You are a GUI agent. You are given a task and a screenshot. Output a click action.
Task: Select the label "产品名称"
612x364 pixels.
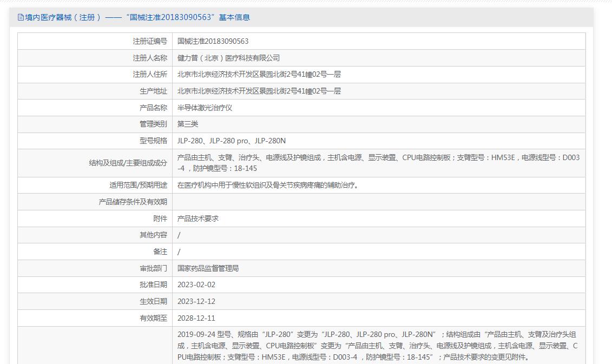[x=153, y=108]
